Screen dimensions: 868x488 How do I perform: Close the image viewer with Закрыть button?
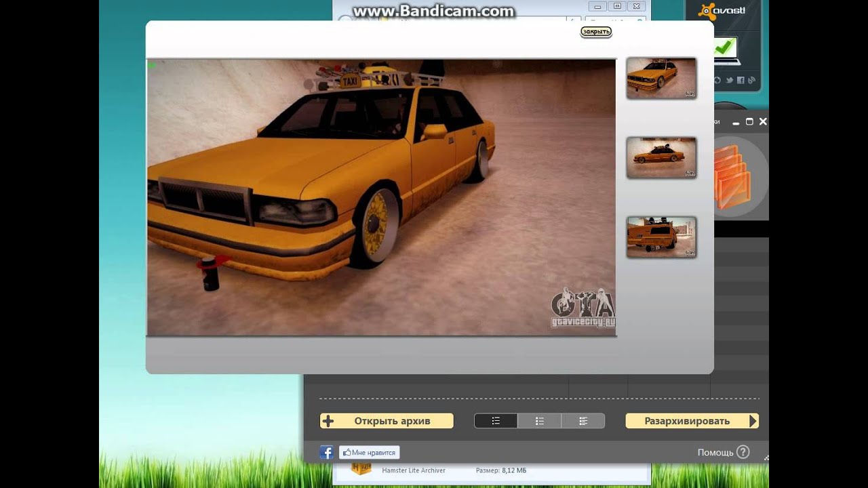point(596,32)
